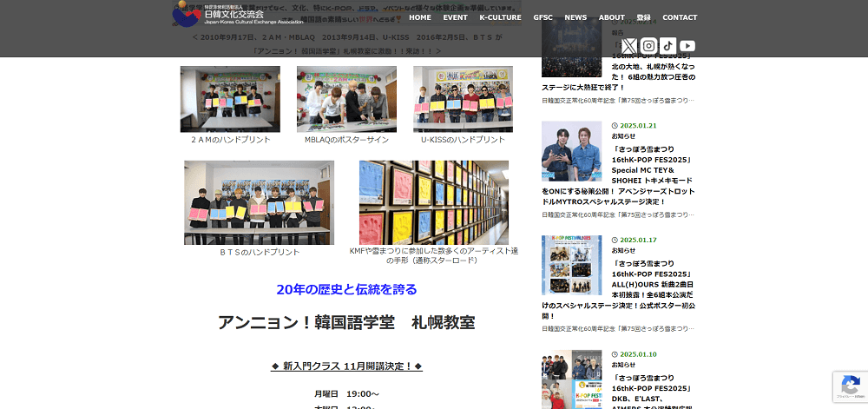Open the EVENT menu item
The image size is (868, 409).
pos(455,17)
